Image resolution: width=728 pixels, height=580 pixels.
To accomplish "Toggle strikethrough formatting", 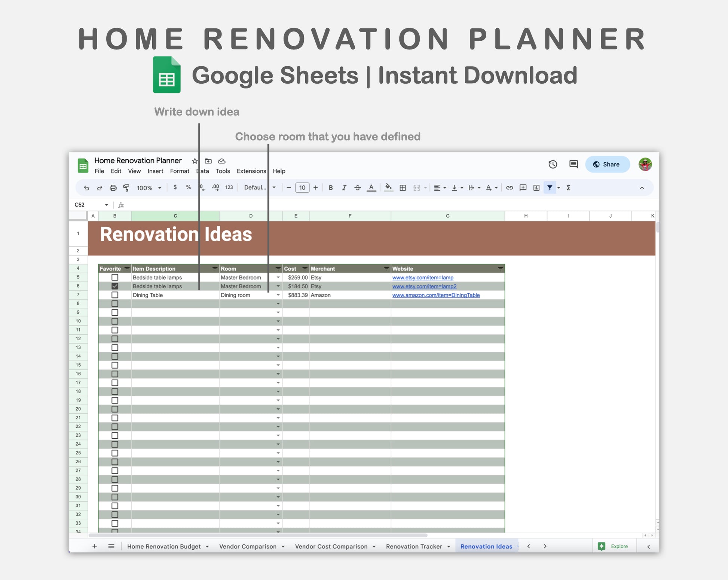I will (358, 188).
